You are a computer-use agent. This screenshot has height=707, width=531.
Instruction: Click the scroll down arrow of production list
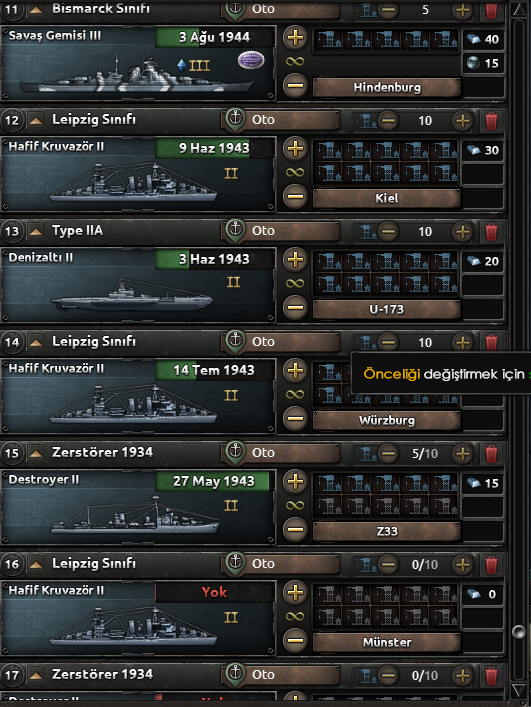tap(519, 690)
